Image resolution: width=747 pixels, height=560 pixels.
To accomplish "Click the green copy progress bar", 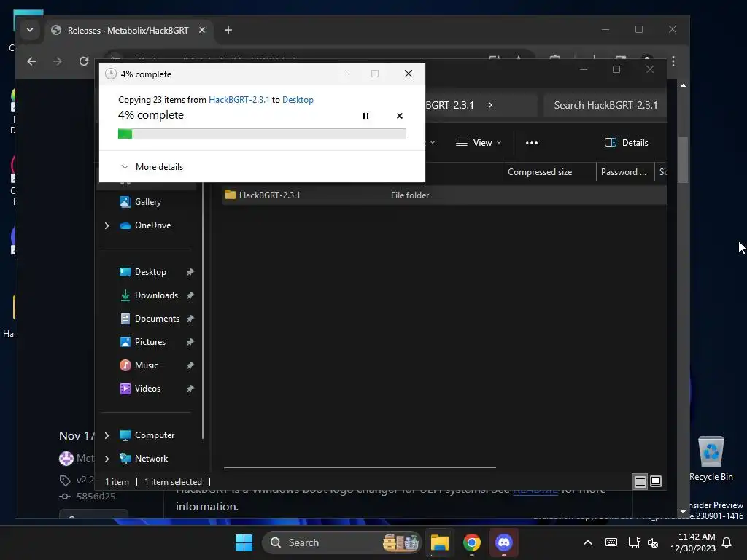I will click(x=262, y=134).
